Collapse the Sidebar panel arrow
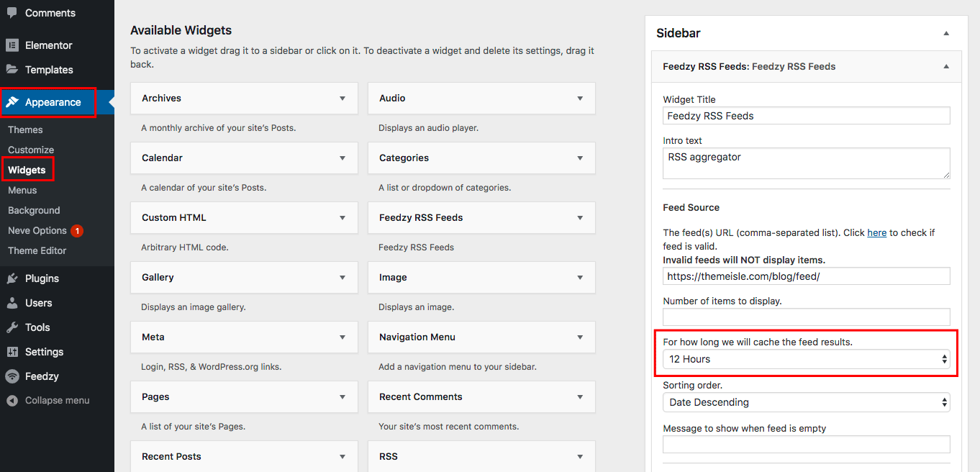Screen dimensions: 980x472 [946, 33]
